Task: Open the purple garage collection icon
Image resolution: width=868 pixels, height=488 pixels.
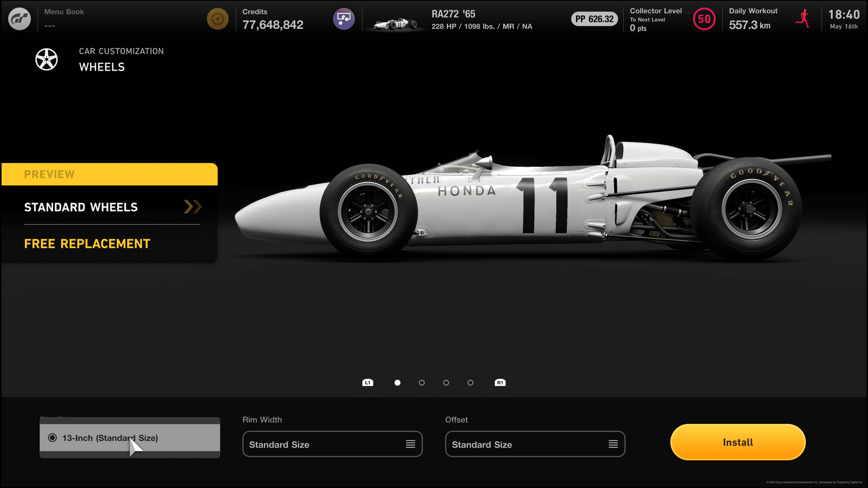Action: (344, 19)
